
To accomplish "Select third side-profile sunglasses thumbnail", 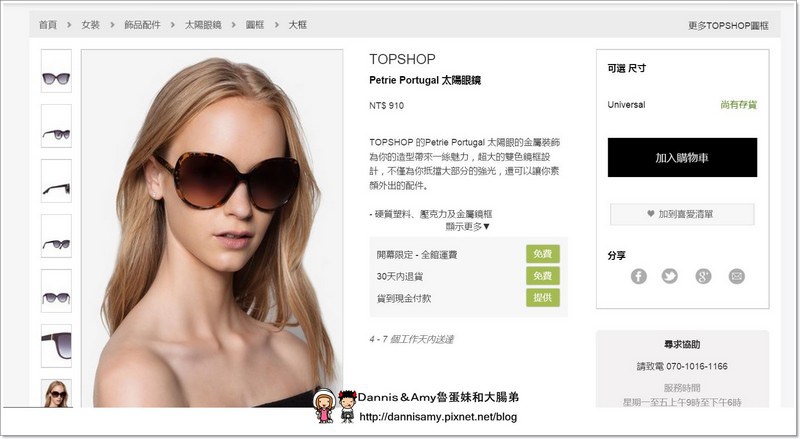I will 56,181.
